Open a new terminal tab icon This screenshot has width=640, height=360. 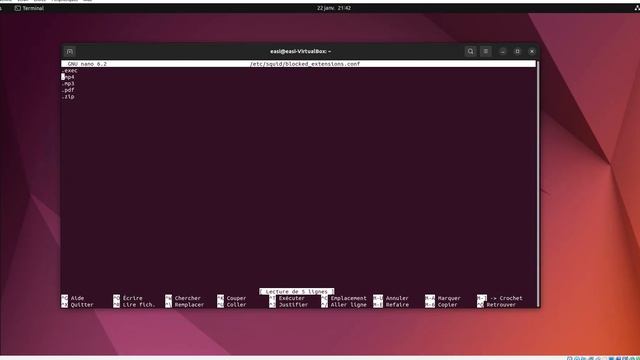pos(70,51)
